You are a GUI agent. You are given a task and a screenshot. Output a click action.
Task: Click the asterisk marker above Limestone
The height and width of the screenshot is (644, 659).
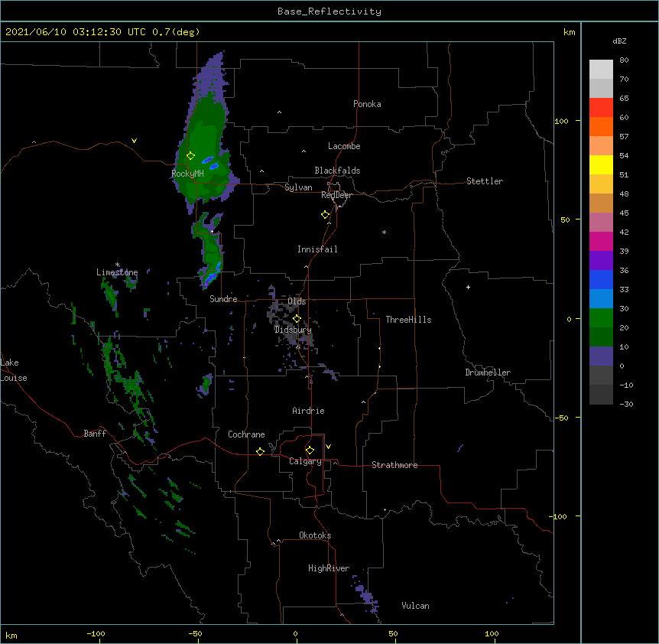(117, 265)
